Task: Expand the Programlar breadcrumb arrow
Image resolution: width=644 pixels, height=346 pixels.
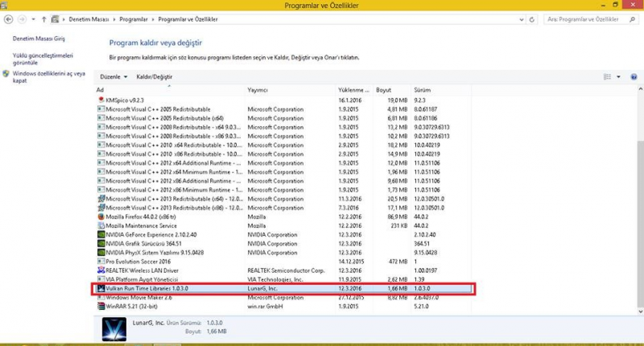Action: point(153,19)
